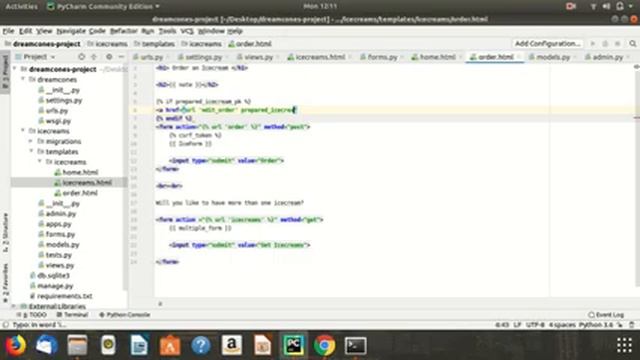Click the Favorites side tool button

click(x=5, y=282)
